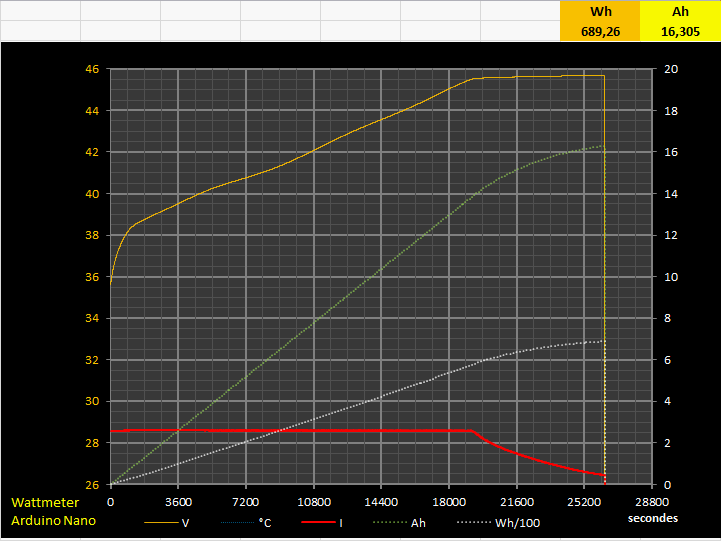Select the Ah header cell
Screen dimensions: 721x541
point(680,11)
